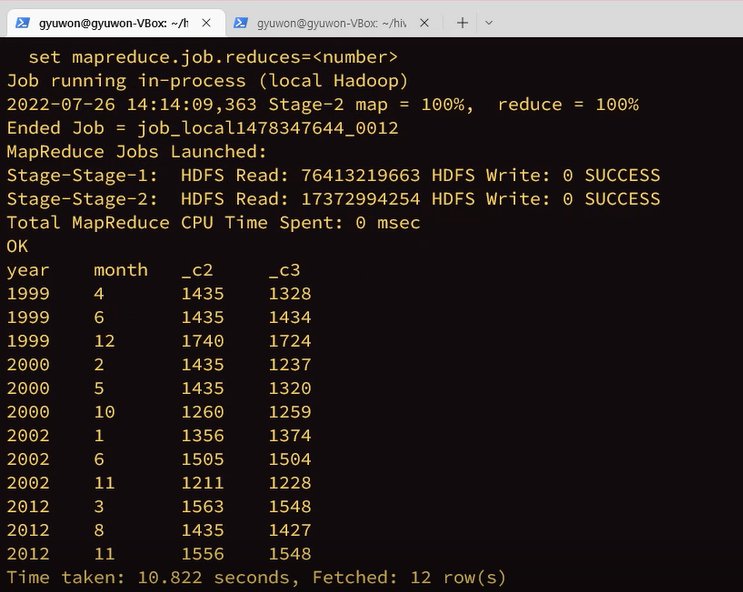Screen dimensions: 743x592
Task: Click value 1724 in the 1999 month 12 row
Action: [x=290, y=341]
